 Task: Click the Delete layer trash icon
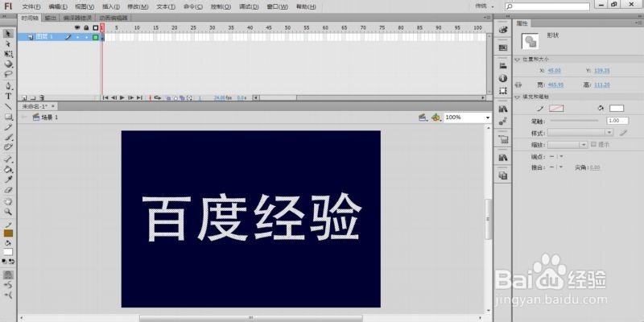click(42, 98)
